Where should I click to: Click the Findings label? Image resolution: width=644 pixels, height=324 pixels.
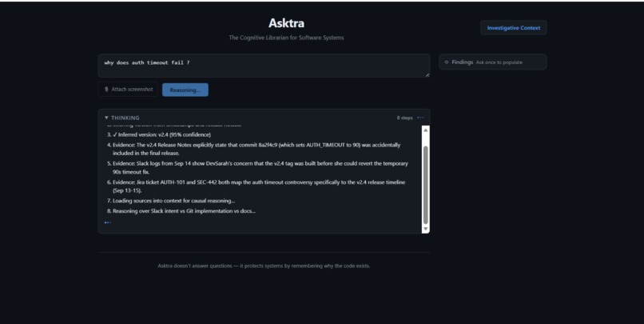pos(463,62)
